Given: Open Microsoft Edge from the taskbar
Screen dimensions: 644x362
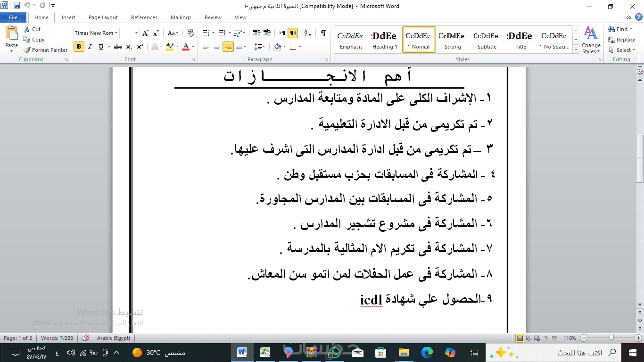Looking at the screenshot, I should (427, 352).
